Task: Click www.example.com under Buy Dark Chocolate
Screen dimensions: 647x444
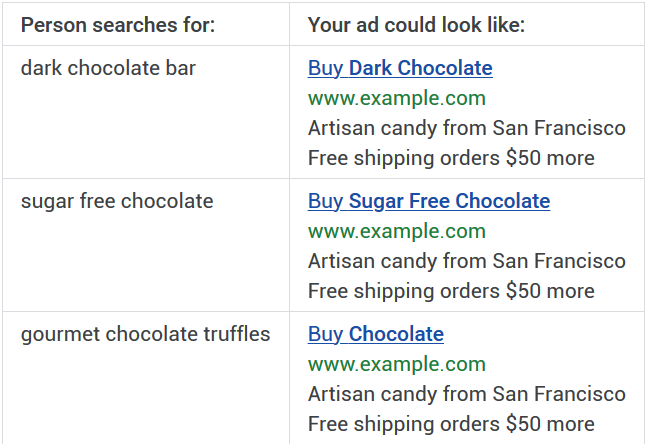Action: click(397, 99)
